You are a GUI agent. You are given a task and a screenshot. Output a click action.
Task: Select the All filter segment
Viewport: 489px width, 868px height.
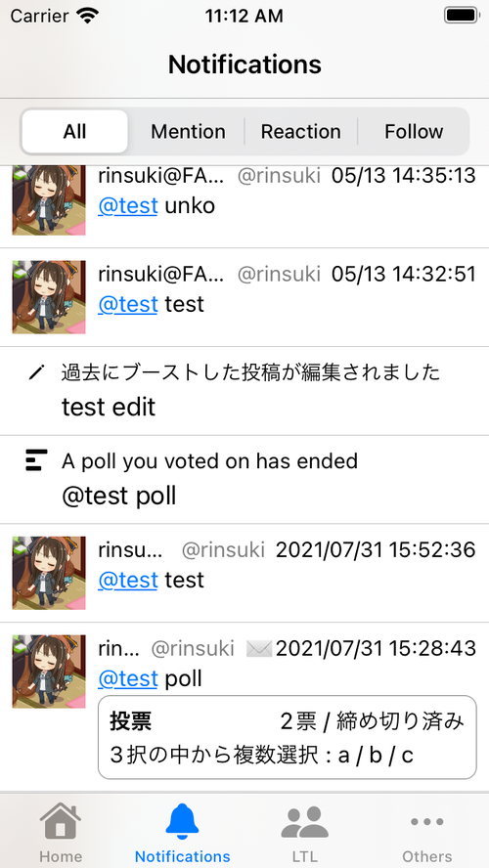tap(74, 131)
